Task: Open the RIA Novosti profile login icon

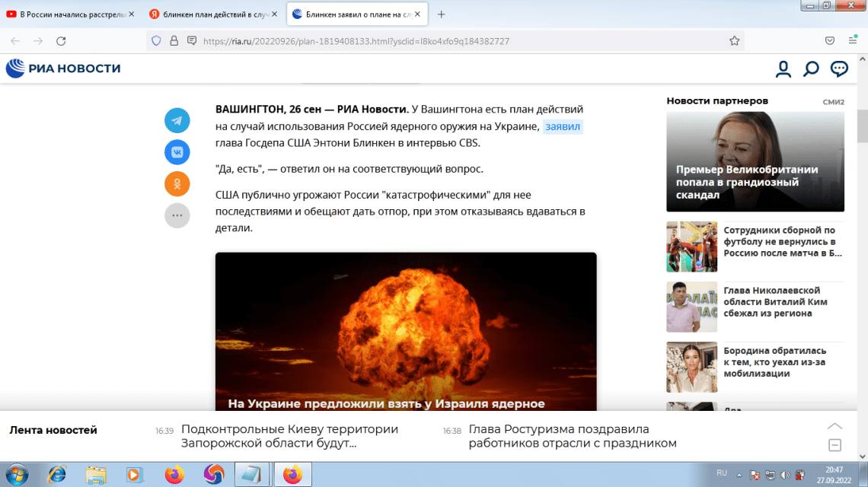Action: point(783,69)
